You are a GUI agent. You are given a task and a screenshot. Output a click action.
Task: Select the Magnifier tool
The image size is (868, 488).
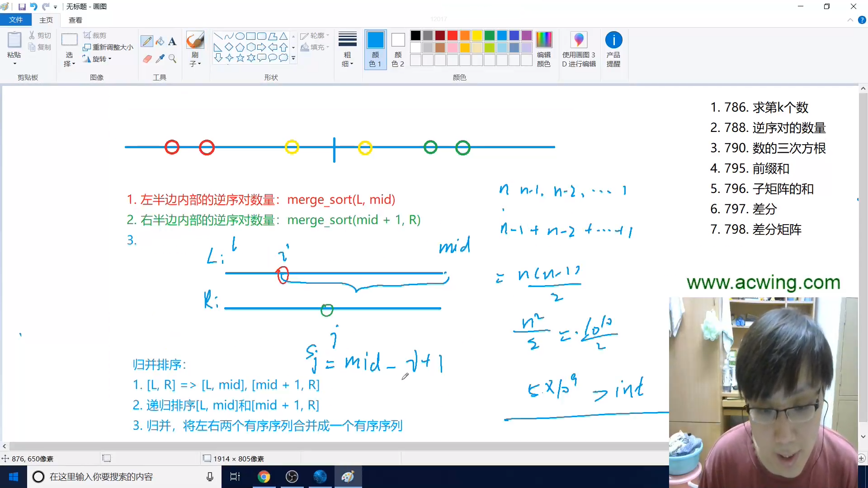point(172,58)
